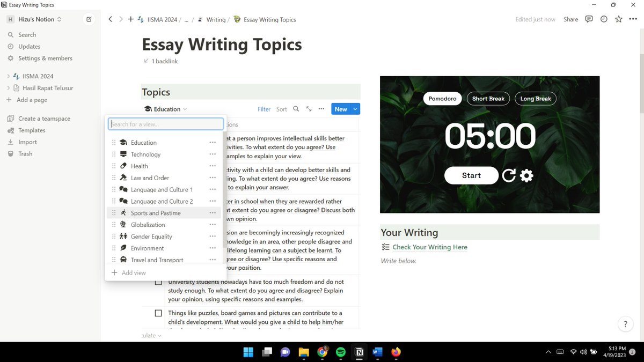Search the database with magnifier icon
Image resolution: width=644 pixels, height=362 pixels.
pos(296,109)
